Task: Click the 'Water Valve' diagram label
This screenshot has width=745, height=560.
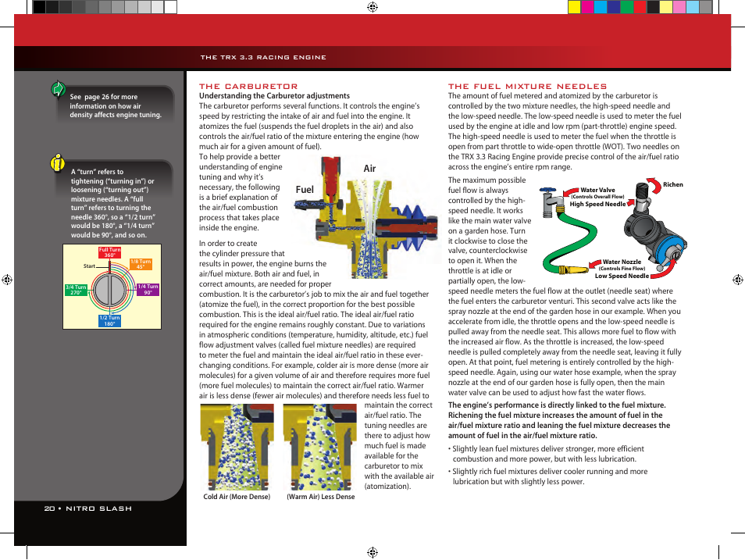Action: [x=597, y=190]
